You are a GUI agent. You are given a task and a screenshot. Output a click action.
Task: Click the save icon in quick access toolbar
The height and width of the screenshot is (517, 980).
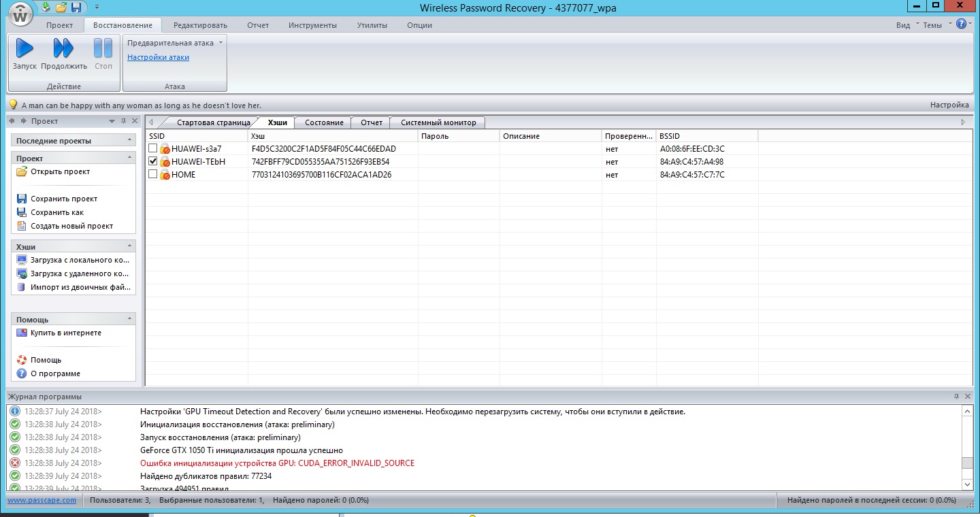click(x=76, y=7)
